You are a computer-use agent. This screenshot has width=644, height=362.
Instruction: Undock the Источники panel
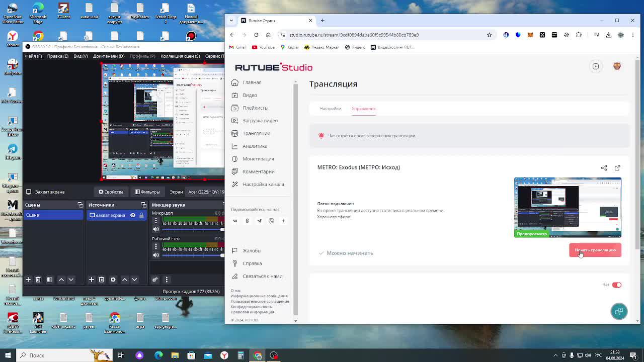tap(143, 205)
